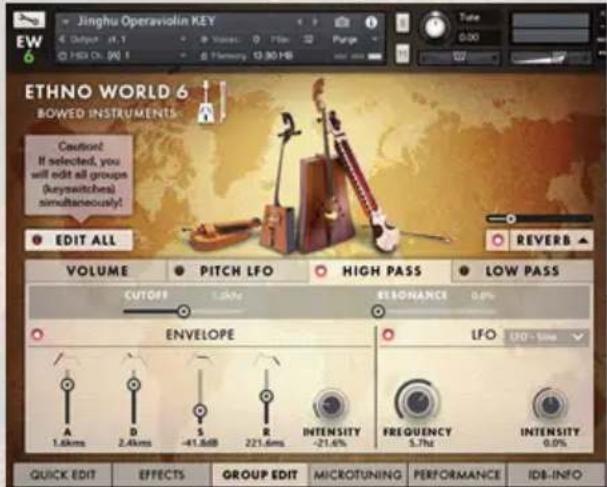The height and width of the screenshot is (487, 607).
Task: Enable the Pitch LFO toggle dot
Action: tap(179, 271)
